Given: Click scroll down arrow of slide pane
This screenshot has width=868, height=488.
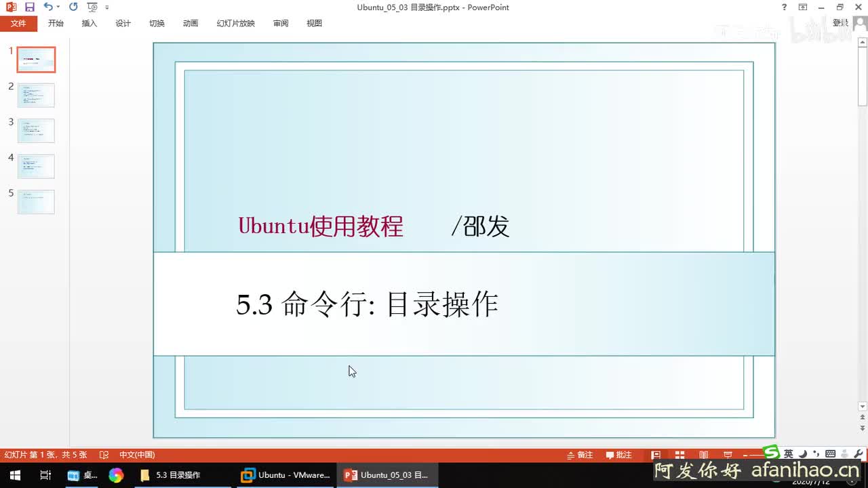Looking at the screenshot, I should 863,407.
